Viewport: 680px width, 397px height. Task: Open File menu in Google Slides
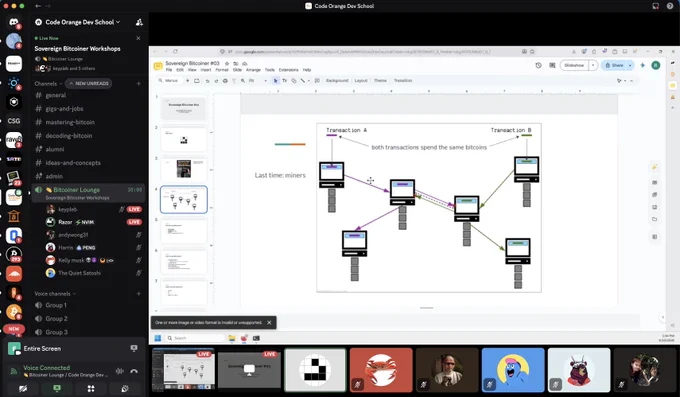(169, 70)
